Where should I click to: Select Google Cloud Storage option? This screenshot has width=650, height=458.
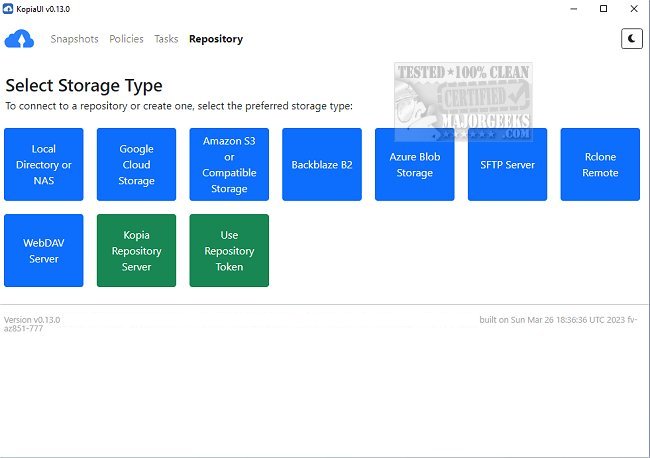136,164
